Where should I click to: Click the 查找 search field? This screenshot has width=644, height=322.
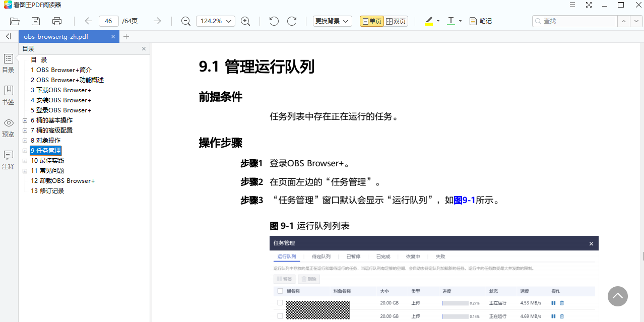point(575,21)
